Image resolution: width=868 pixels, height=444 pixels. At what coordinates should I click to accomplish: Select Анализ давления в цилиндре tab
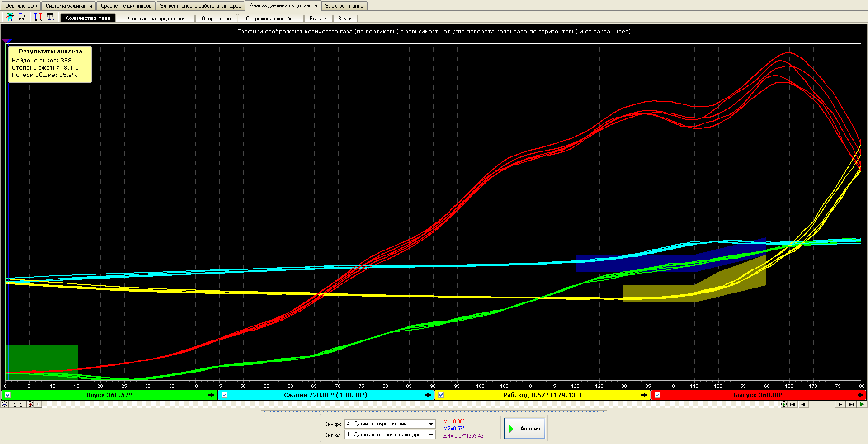coord(283,5)
